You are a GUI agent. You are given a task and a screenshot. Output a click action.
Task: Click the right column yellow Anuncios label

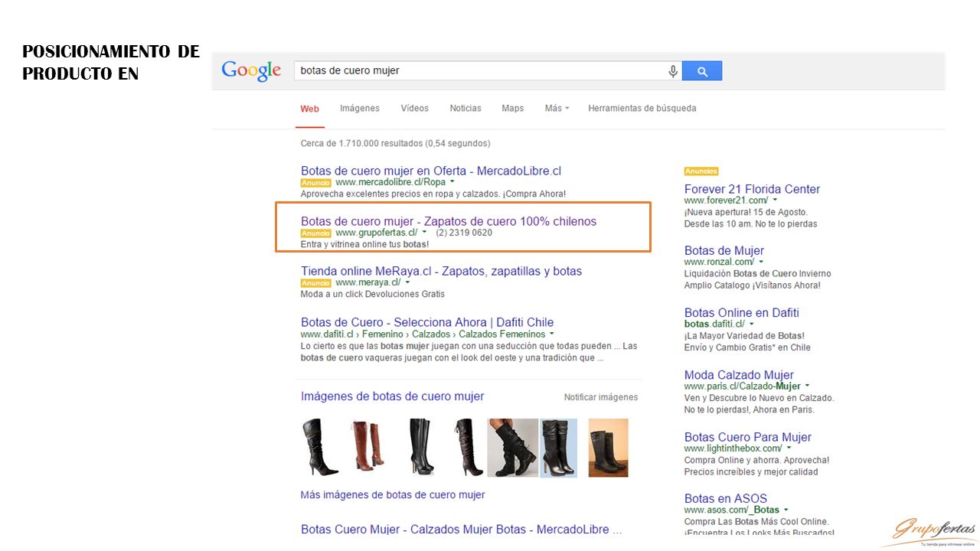pyautogui.click(x=701, y=171)
